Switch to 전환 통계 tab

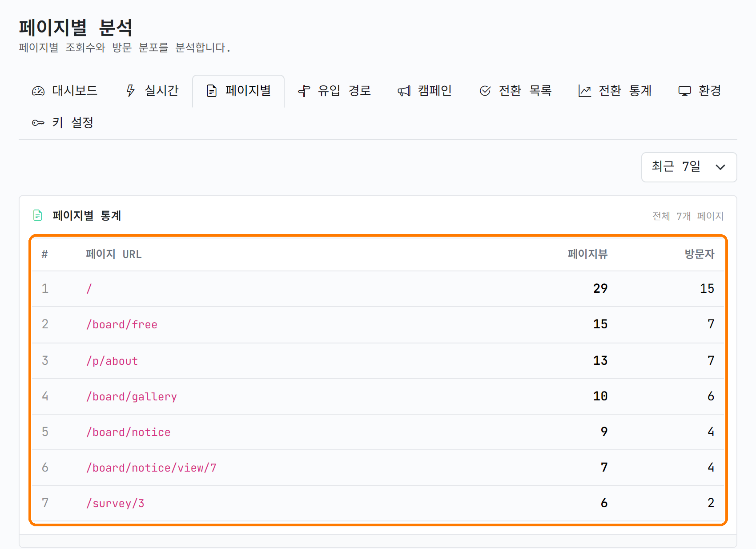pyautogui.click(x=615, y=91)
